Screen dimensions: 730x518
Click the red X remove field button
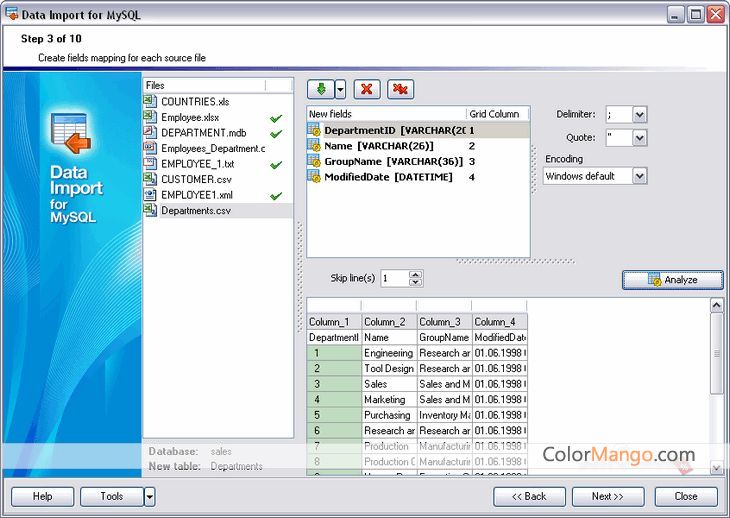point(367,89)
